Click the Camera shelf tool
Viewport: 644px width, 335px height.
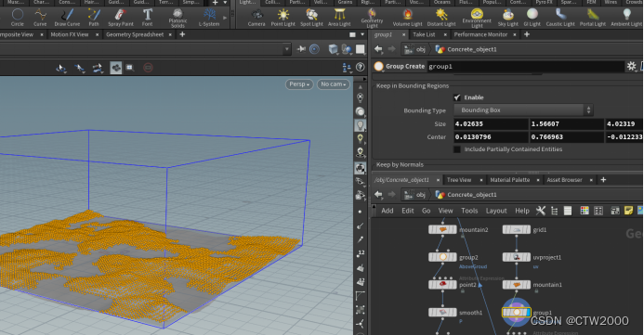(256, 18)
